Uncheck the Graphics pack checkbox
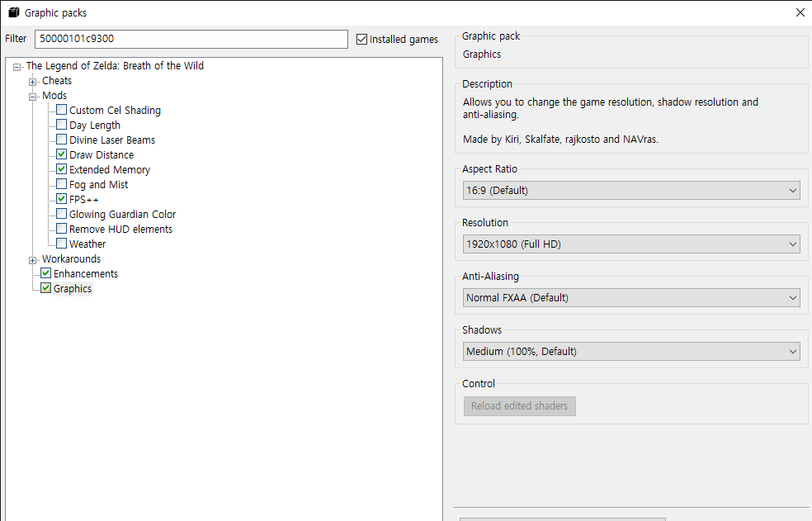 (x=46, y=288)
